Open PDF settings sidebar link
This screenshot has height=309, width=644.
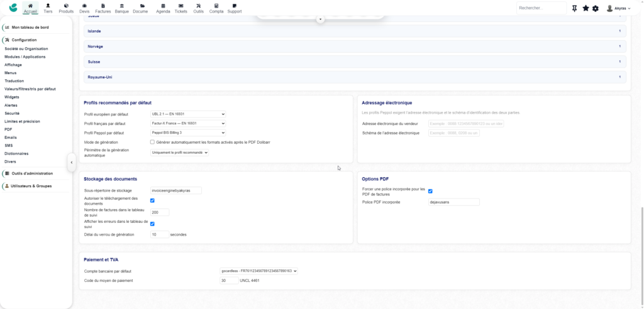click(x=8, y=129)
